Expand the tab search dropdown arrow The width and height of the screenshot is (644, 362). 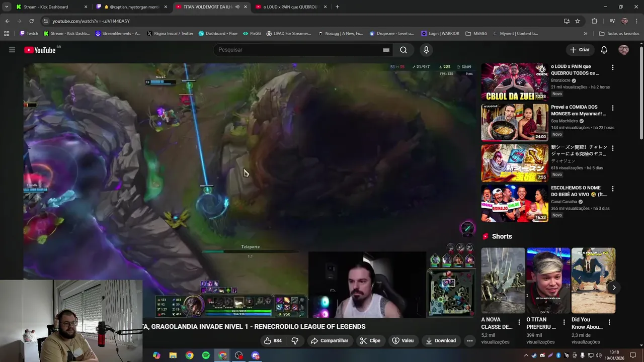[x=7, y=7]
